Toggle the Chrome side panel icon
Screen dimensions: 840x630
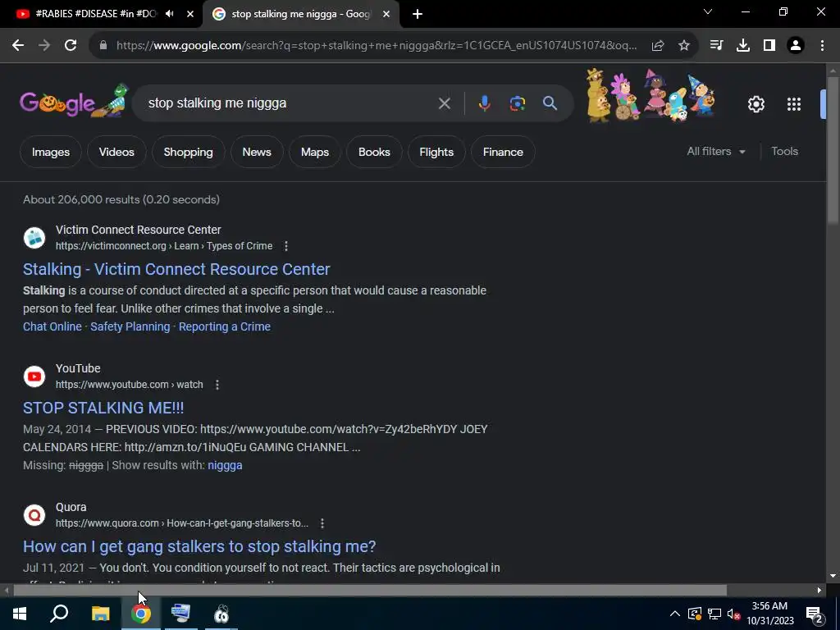click(769, 46)
